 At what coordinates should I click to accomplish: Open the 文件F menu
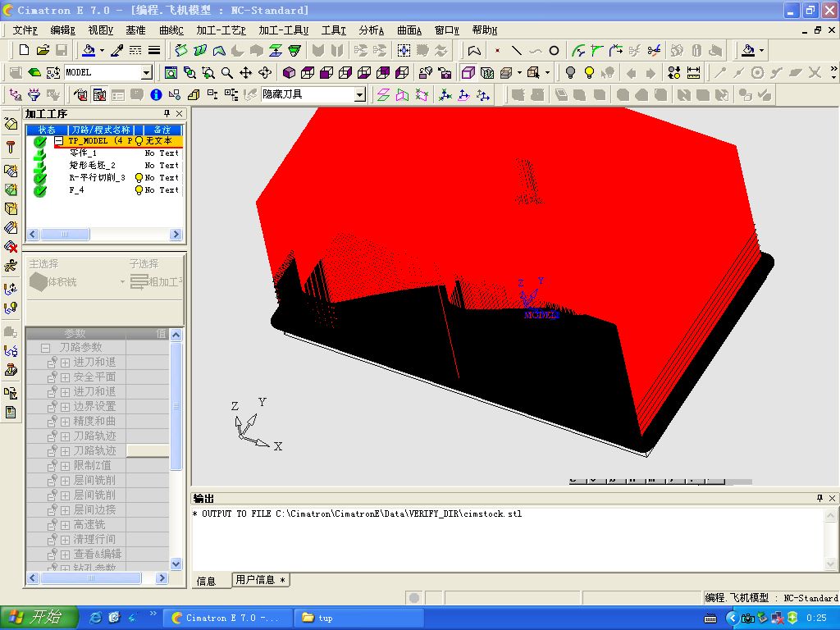[25, 30]
